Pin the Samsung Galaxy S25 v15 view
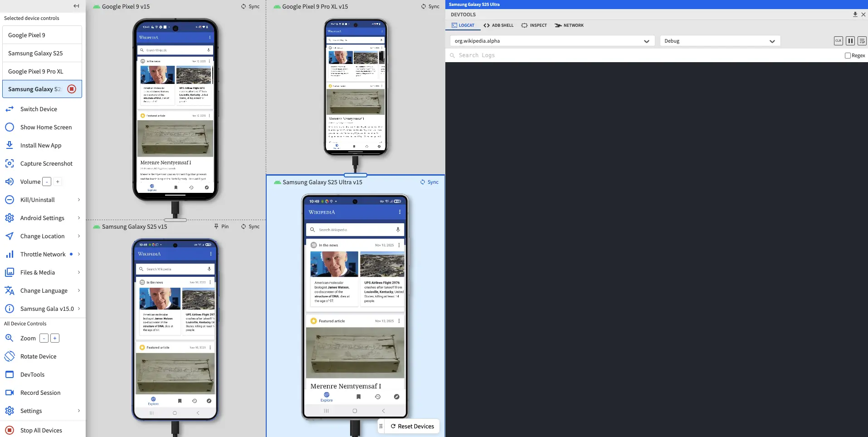Image resolution: width=868 pixels, height=437 pixels. tap(221, 226)
